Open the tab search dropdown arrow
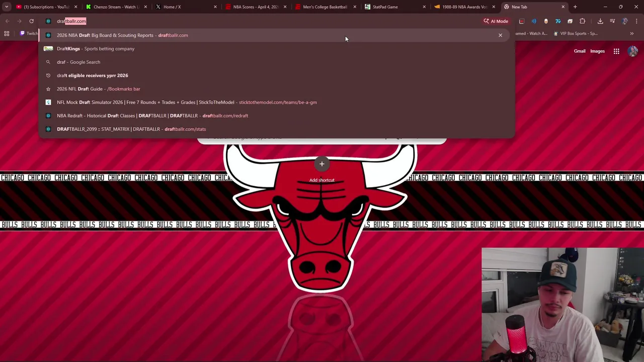The height and width of the screenshot is (362, 644). click(7, 7)
